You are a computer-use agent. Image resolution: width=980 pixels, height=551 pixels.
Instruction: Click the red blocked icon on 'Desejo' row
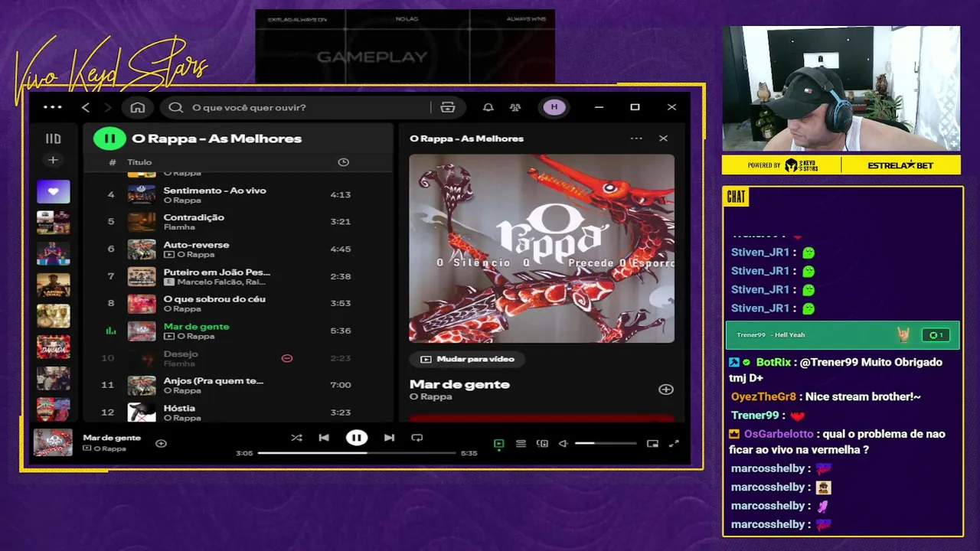[x=287, y=358]
